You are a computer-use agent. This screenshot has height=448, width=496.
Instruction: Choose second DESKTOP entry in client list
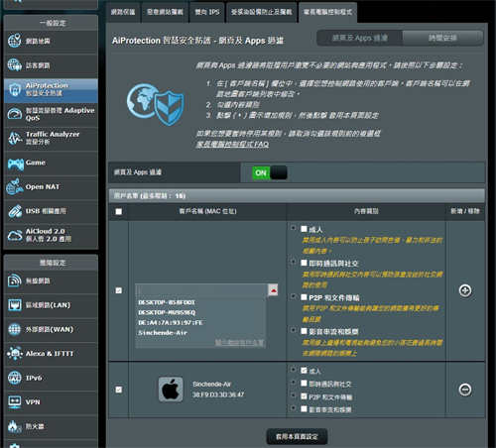[167, 312]
